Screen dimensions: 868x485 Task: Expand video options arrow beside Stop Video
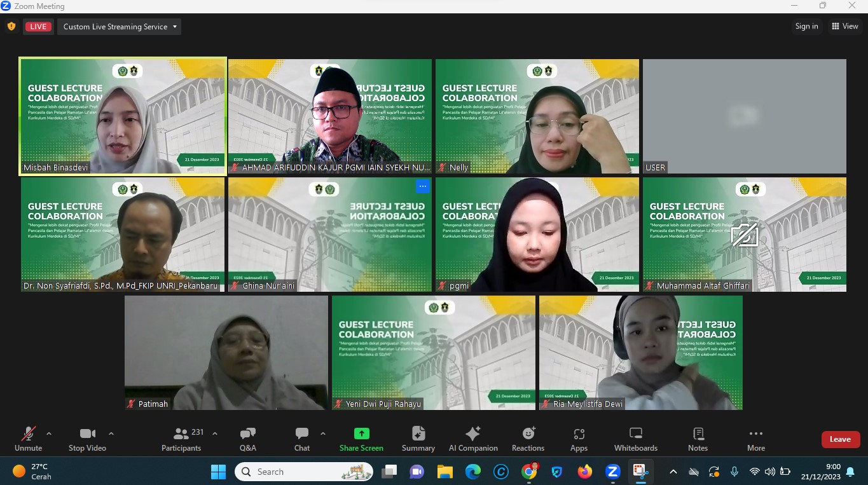click(x=111, y=434)
